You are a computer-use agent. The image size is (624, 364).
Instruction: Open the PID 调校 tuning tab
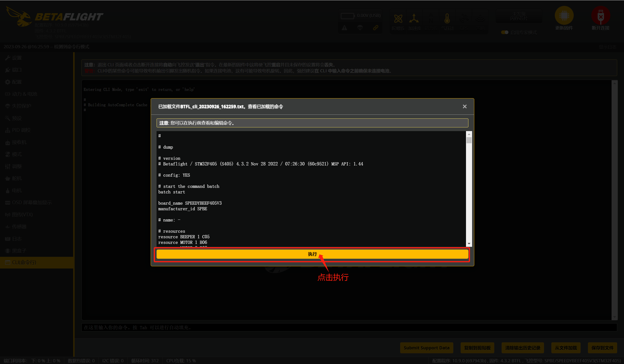click(21, 130)
